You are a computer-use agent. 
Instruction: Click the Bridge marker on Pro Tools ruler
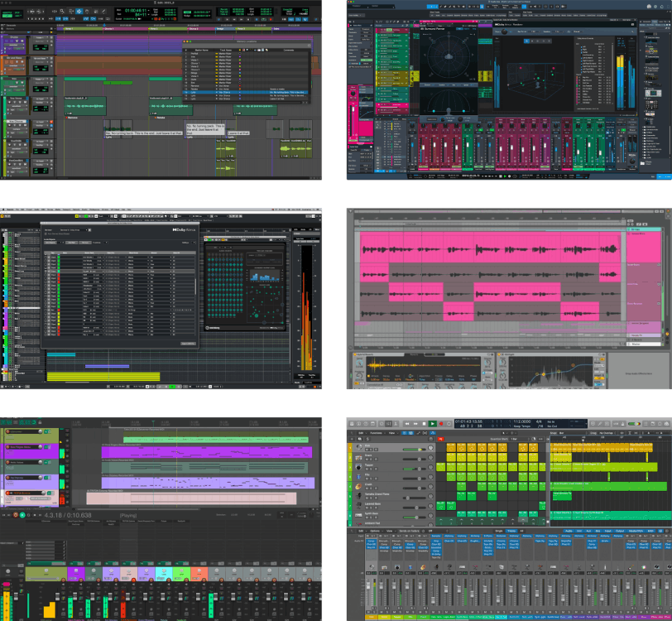220,29
